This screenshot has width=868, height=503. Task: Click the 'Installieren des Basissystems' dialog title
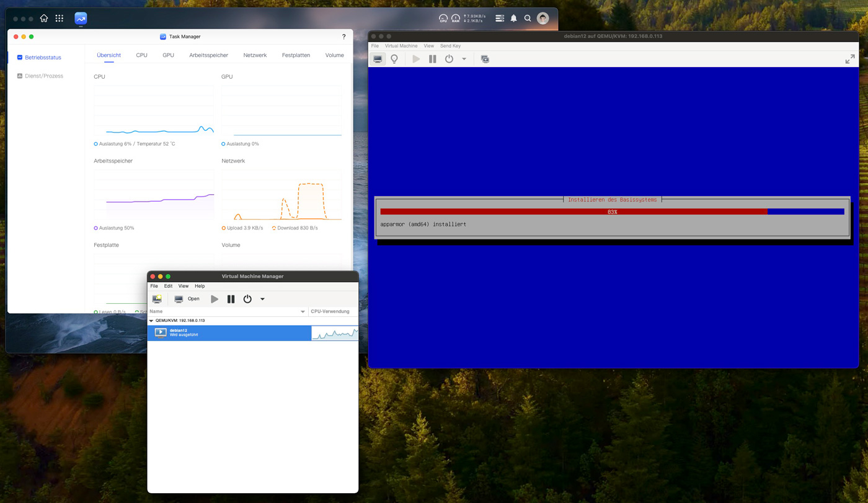613,200
